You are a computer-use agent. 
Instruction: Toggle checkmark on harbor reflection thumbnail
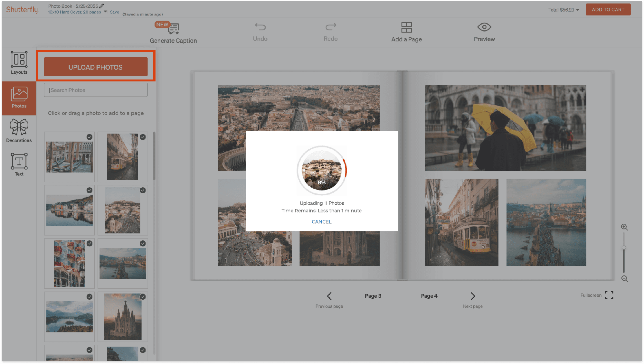(x=90, y=190)
